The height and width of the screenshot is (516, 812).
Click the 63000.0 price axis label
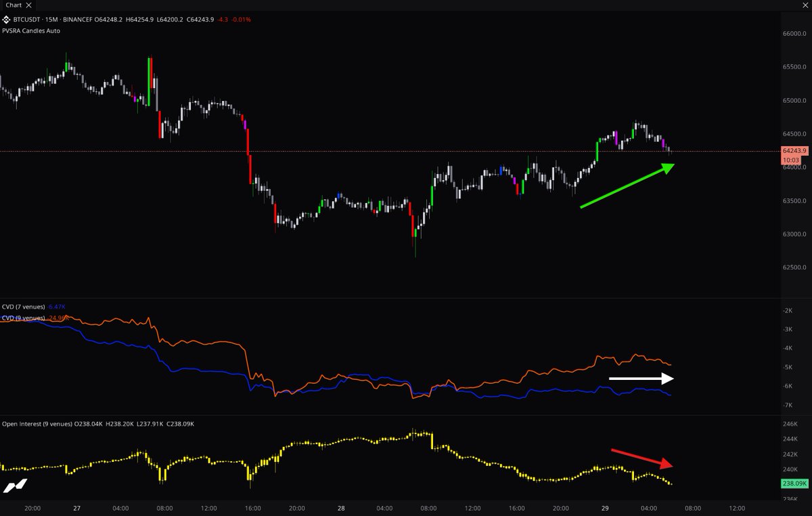(795, 234)
